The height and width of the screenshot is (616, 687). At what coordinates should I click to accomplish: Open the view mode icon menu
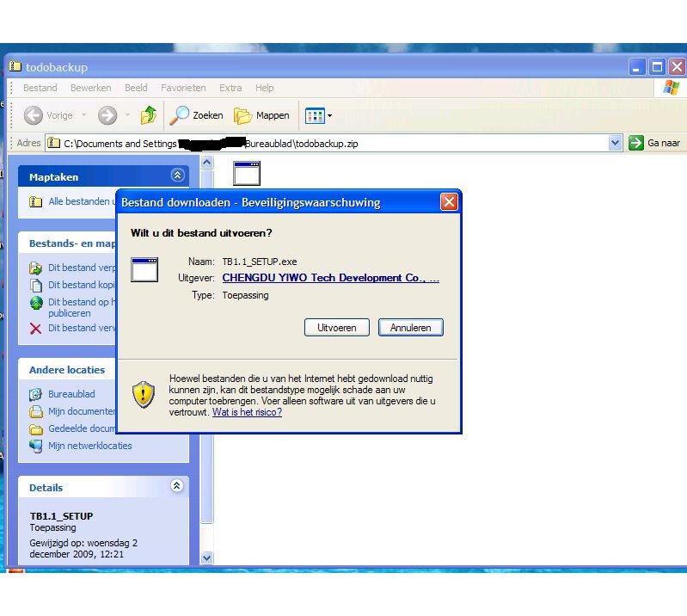[318, 116]
